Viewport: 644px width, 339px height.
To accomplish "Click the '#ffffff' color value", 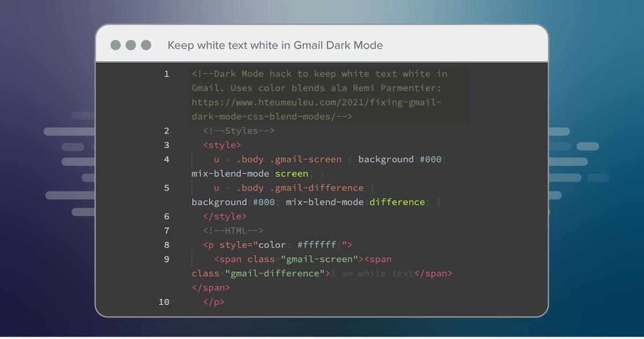I will pos(317,244).
